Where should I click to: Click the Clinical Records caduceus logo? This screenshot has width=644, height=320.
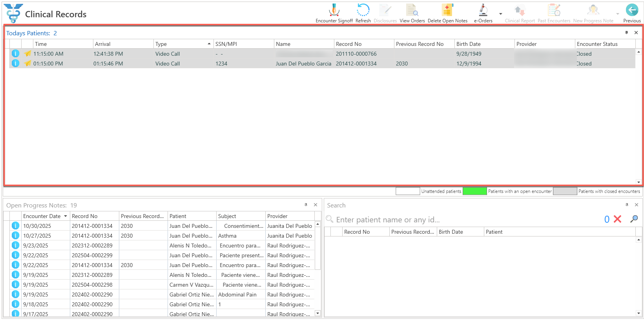pyautogui.click(x=13, y=13)
